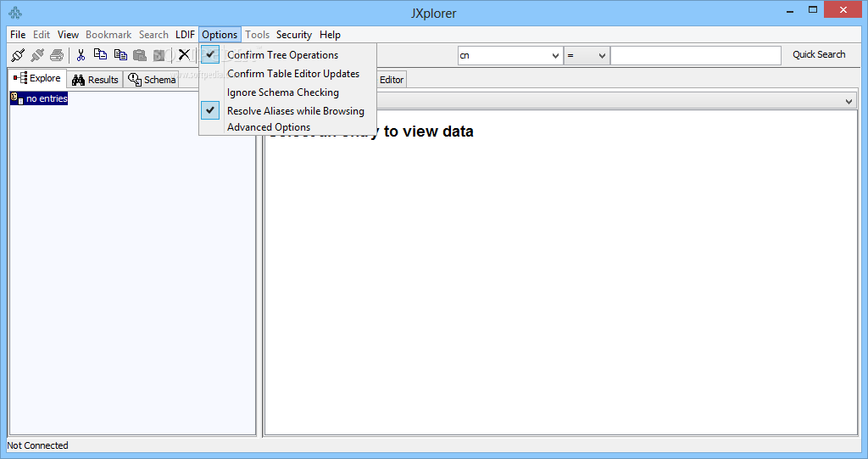Click the Connect to server plug icon

[x=18, y=55]
